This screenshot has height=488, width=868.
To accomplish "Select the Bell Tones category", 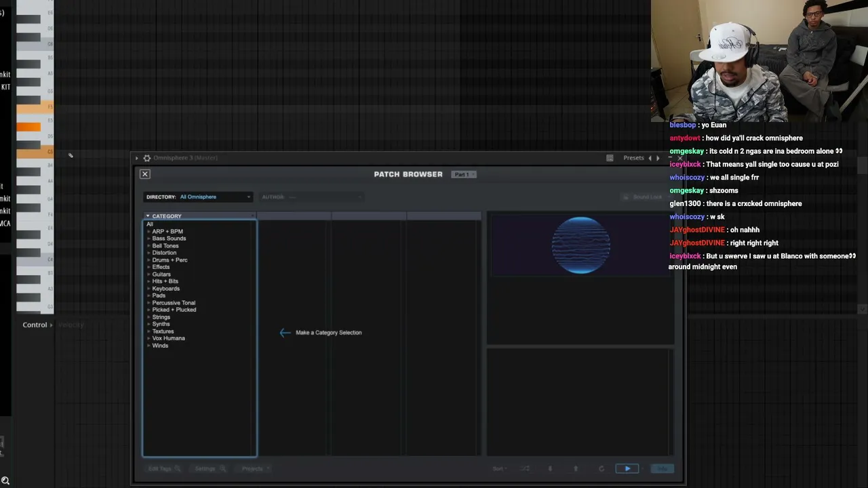I will 165,246.
